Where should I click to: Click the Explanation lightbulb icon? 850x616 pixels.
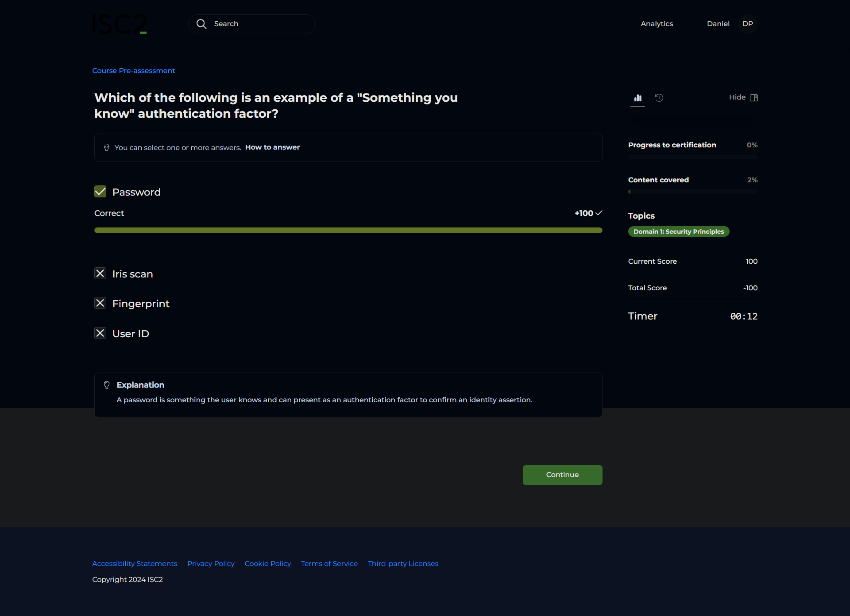click(x=107, y=385)
